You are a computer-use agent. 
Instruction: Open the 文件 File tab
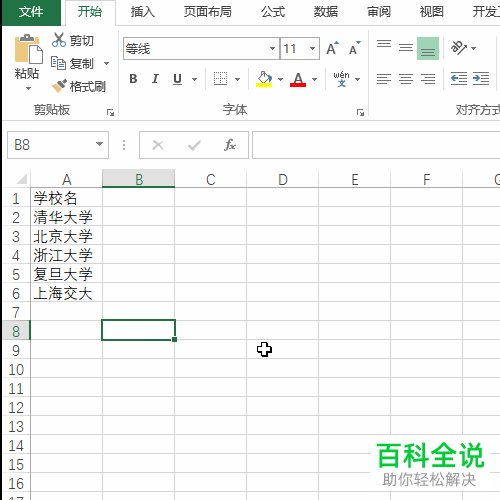click(31, 12)
